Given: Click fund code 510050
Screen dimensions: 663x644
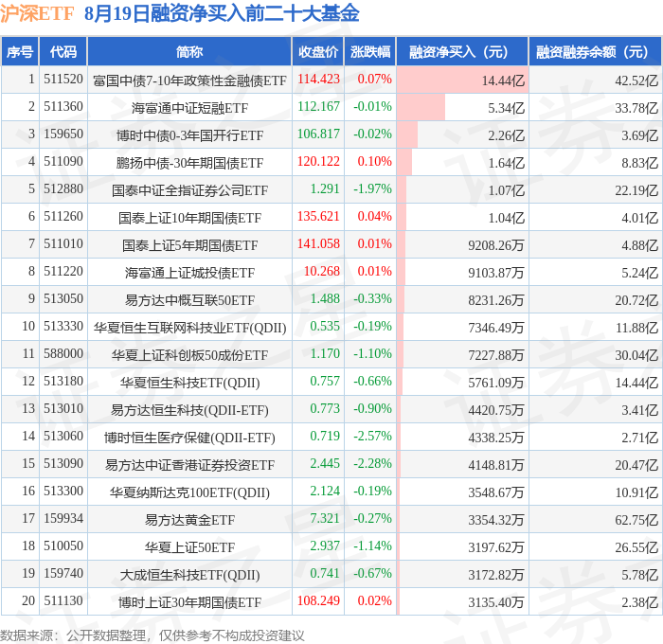Looking at the screenshot, I should click(x=63, y=546).
